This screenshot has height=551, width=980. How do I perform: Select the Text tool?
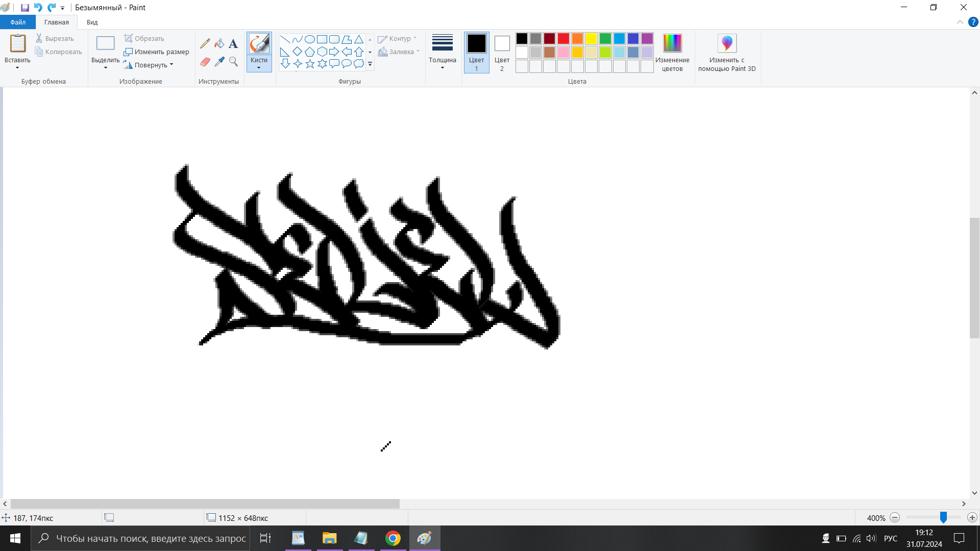(233, 44)
